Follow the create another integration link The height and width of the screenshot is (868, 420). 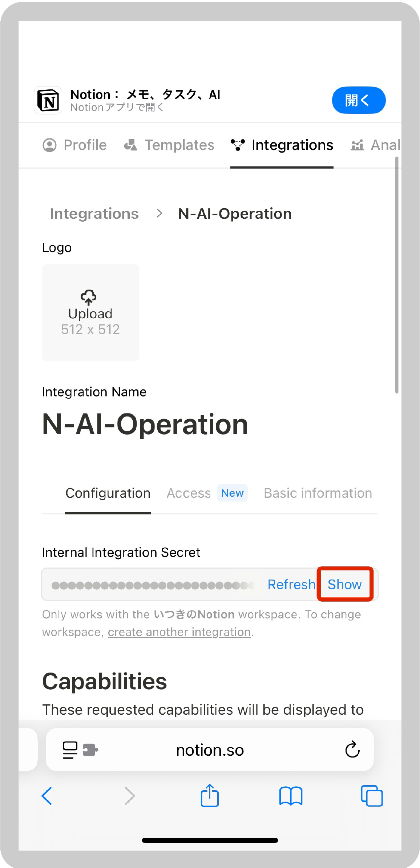(179, 632)
